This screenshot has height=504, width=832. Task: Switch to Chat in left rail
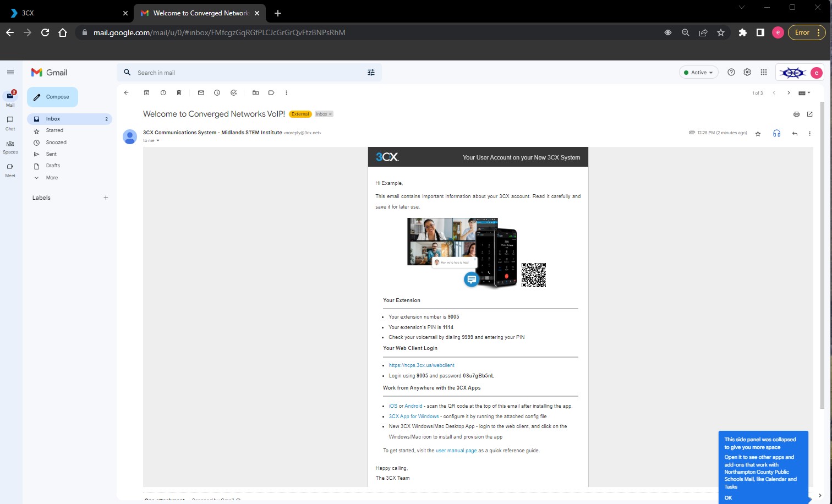coord(10,123)
